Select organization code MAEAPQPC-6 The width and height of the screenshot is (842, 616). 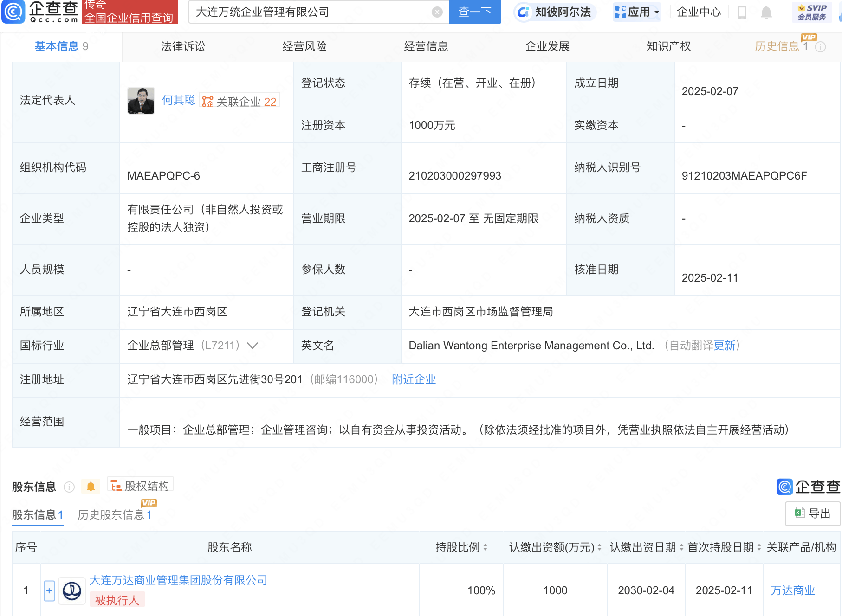163,176
